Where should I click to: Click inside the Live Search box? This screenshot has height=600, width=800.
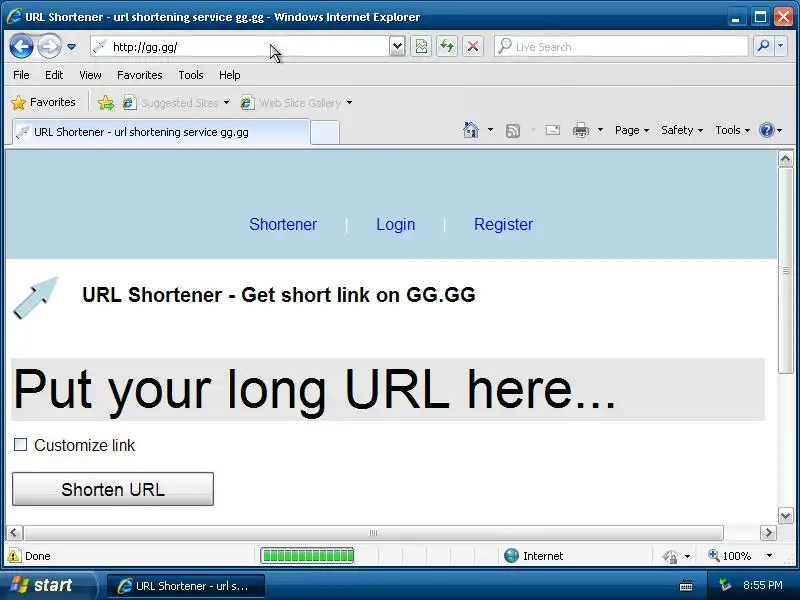pos(621,47)
